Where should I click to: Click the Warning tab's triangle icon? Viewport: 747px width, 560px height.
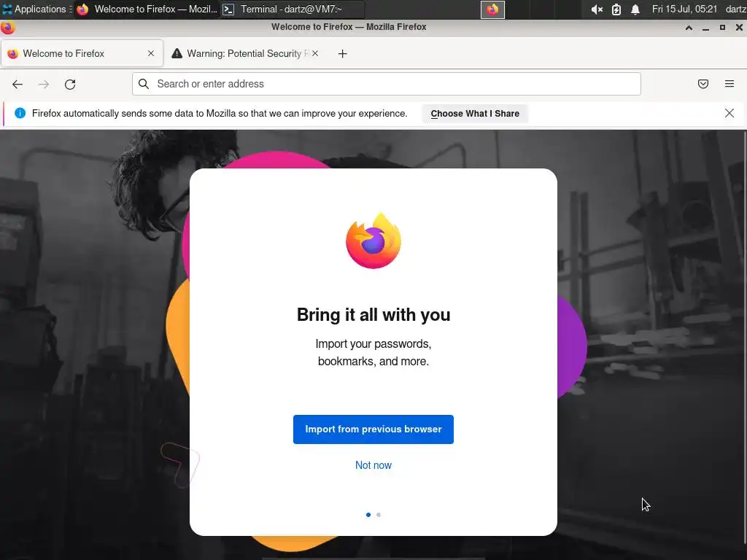177,53
